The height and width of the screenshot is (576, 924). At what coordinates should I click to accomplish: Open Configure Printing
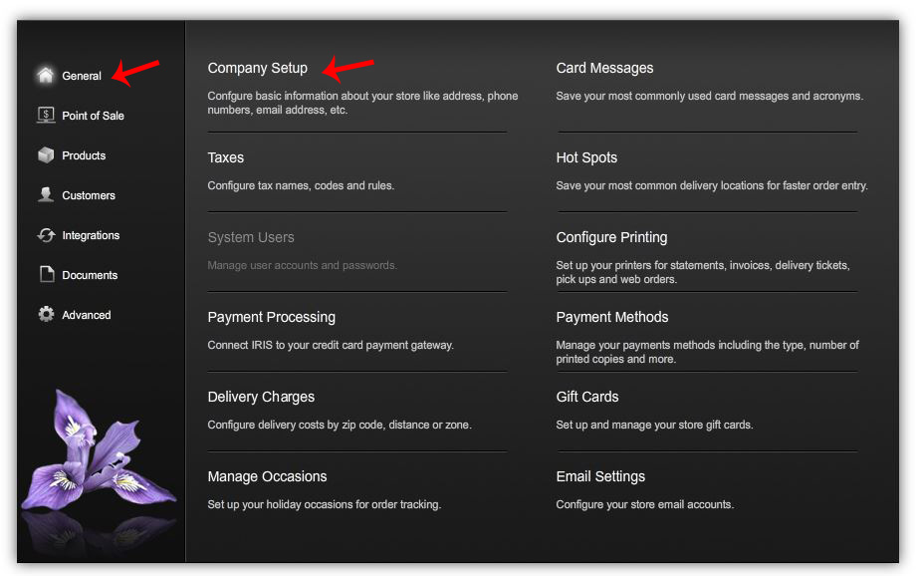611,237
